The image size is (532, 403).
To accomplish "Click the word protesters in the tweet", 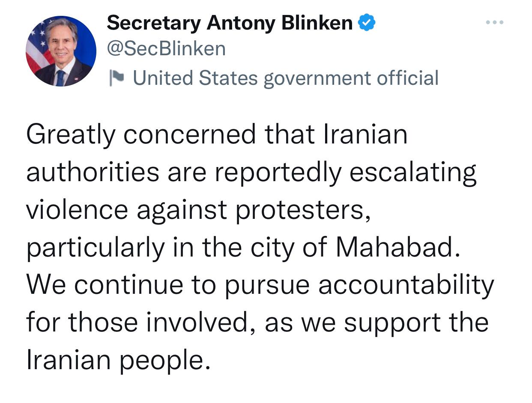I will click(x=303, y=210).
